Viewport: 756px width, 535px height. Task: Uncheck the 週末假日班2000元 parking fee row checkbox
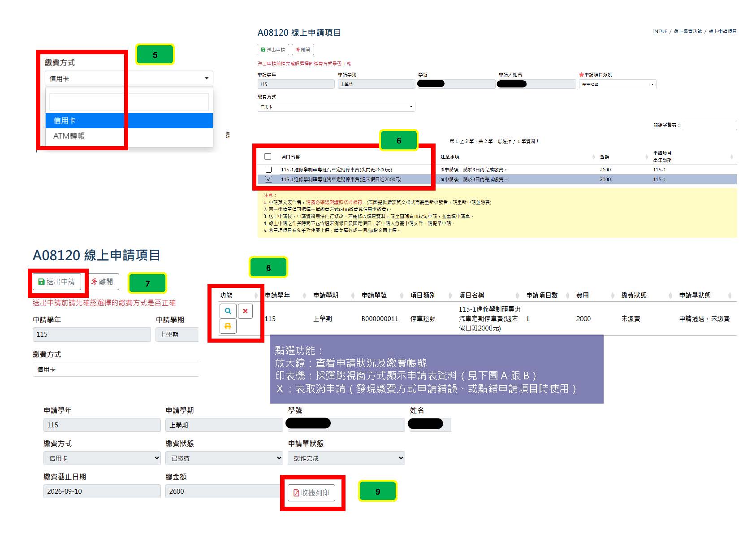point(268,179)
